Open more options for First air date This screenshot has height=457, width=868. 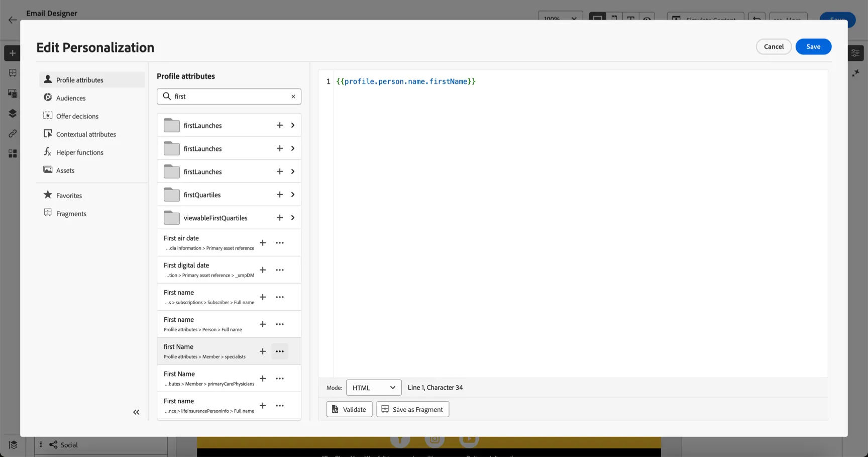tap(280, 243)
